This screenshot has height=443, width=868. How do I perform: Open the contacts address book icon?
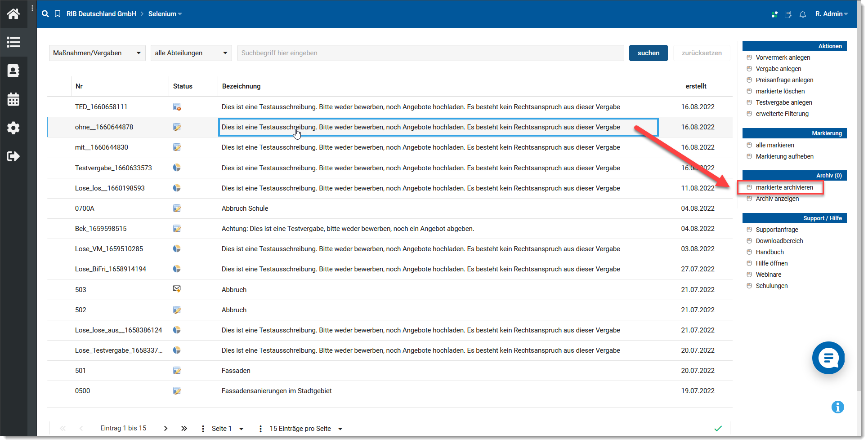(x=13, y=71)
